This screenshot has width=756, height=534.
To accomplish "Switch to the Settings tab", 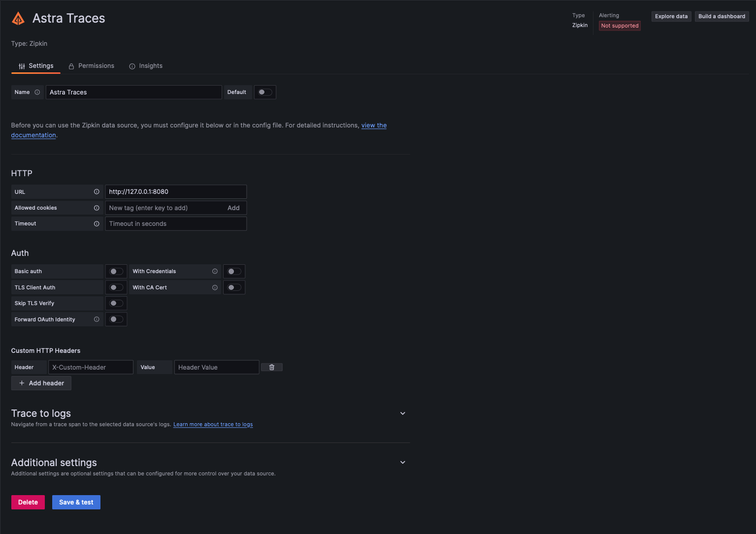I will (36, 66).
